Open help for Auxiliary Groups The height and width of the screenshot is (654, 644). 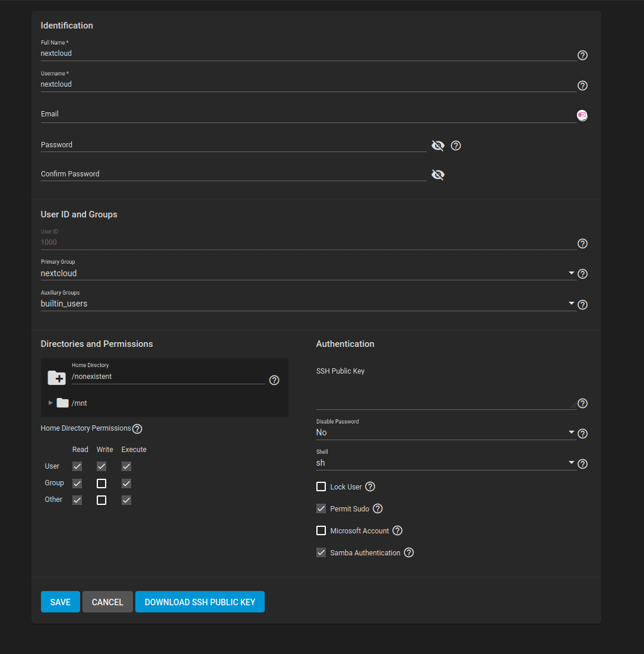tap(582, 305)
